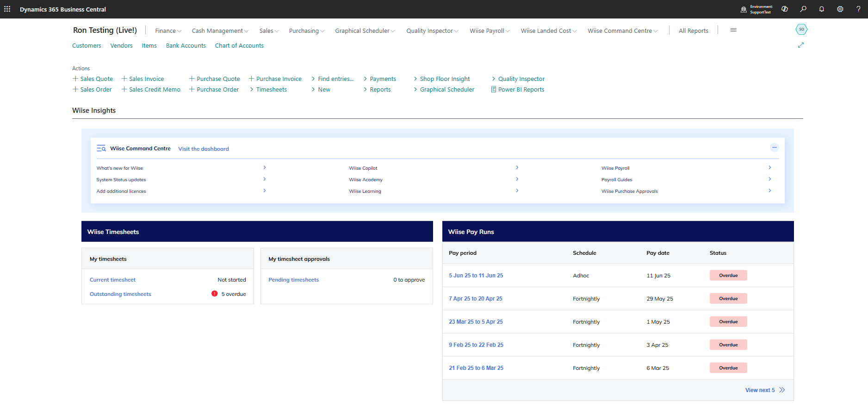This screenshot has height=412, width=868.
Task: Click the plus icon for Sales Order
Action: pos(75,89)
